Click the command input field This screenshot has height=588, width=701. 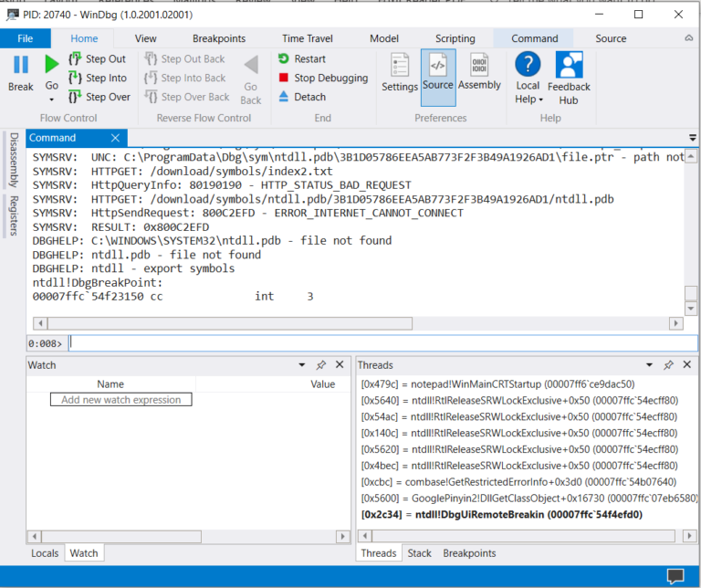(x=383, y=343)
